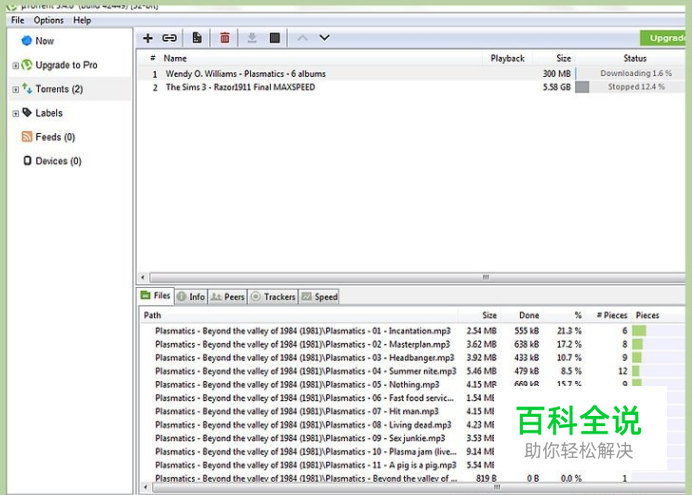Click left arrow of torrent list scrollbar

tap(143, 278)
